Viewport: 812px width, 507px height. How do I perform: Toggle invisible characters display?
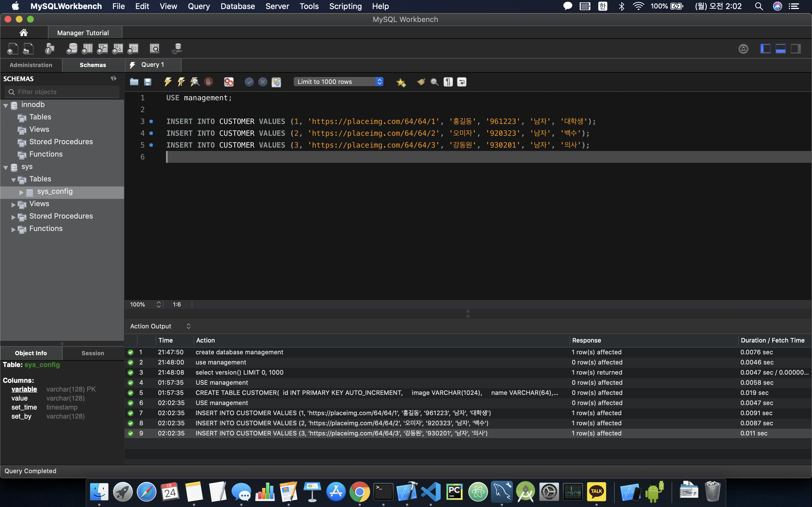tap(448, 82)
